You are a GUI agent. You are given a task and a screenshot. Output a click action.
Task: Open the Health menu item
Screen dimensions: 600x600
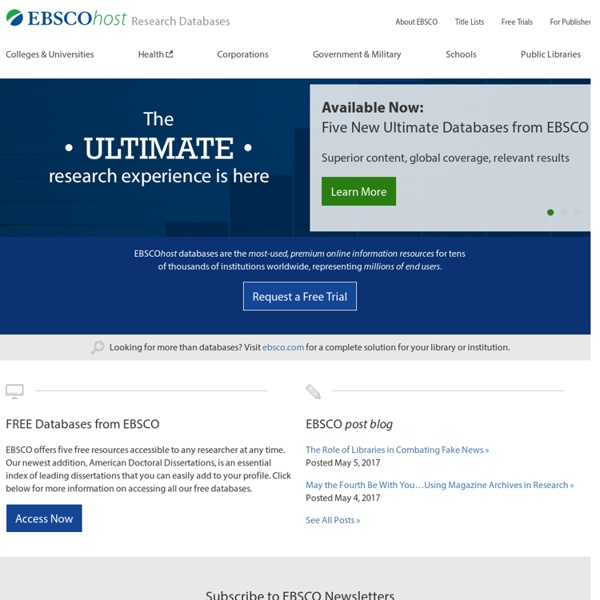pos(155,54)
